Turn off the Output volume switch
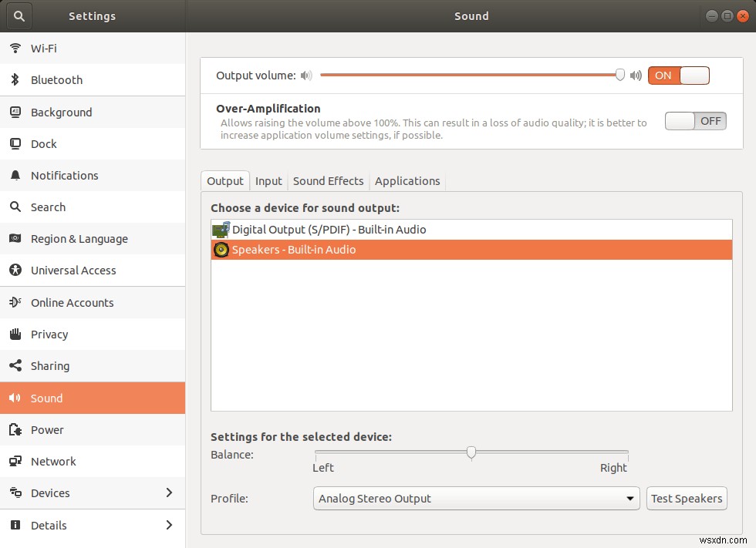Screen dimensions: 756x548 [679, 76]
